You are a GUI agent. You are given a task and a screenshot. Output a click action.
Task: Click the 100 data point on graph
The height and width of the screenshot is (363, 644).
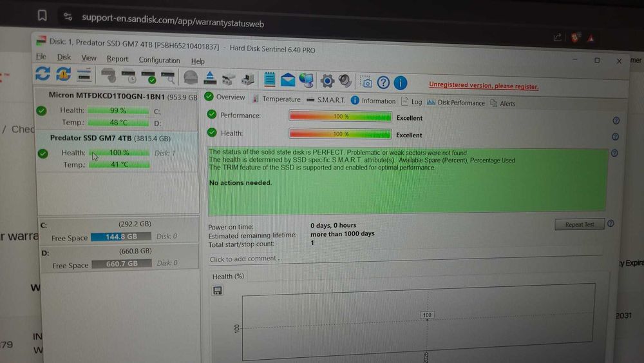tap(427, 315)
